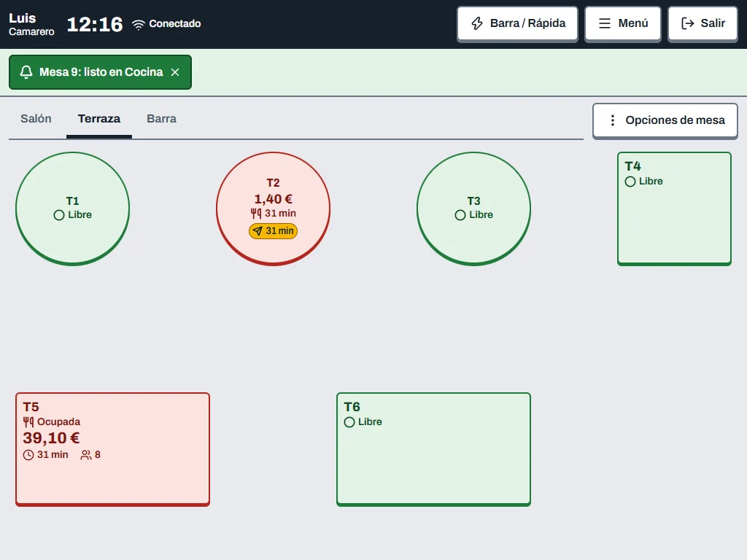This screenshot has height=560, width=747.
Task: Click the logout arrow icon in Salir
Action: pyautogui.click(x=687, y=23)
